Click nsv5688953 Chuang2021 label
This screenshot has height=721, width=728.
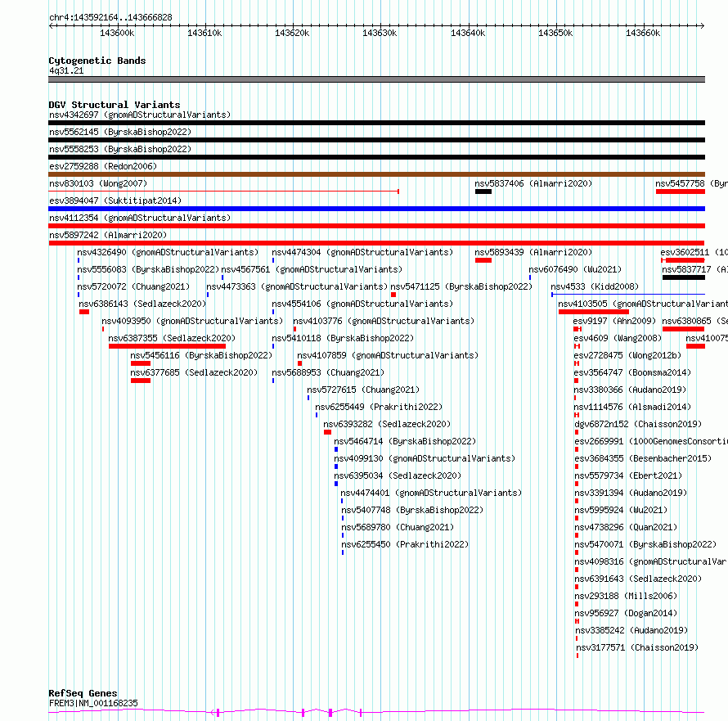[328, 372]
